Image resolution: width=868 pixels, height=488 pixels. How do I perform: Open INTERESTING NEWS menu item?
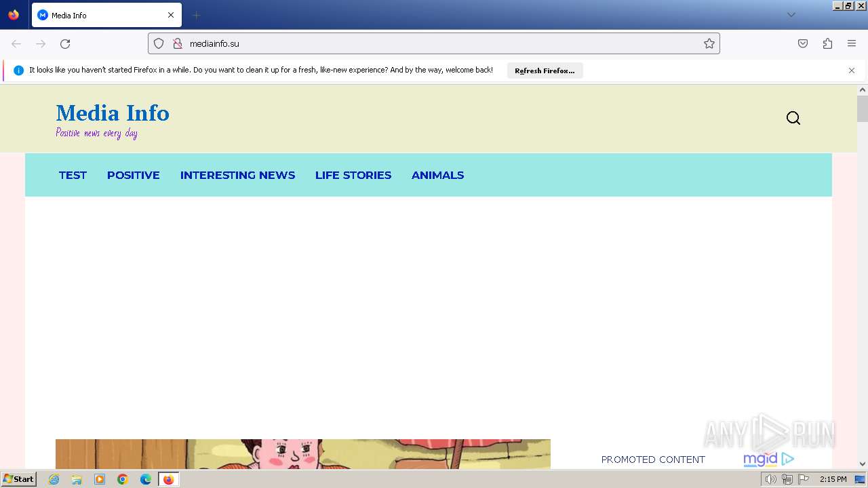tap(237, 175)
